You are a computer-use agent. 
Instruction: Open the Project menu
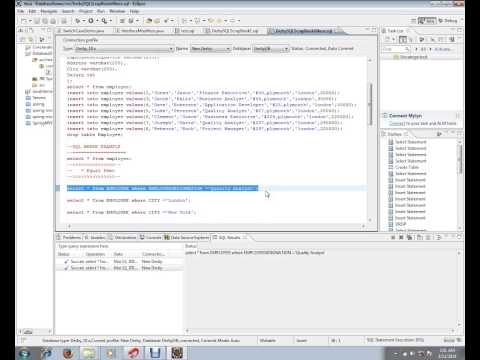point(86,11)
